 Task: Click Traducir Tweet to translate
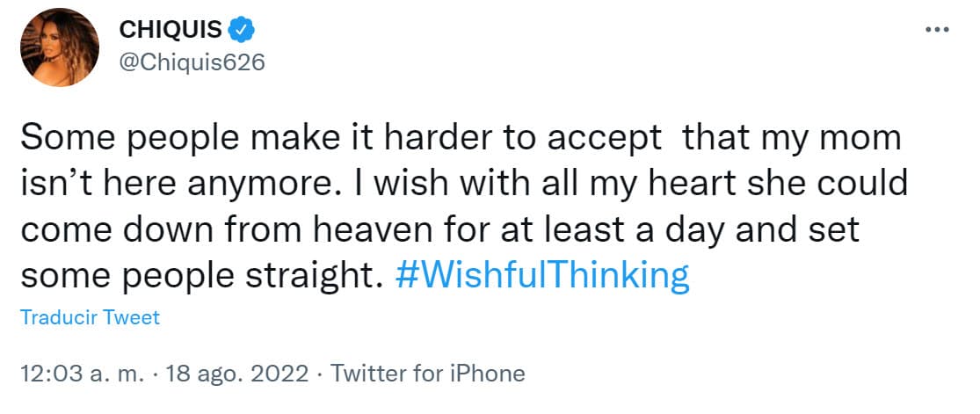coord(90,317)
